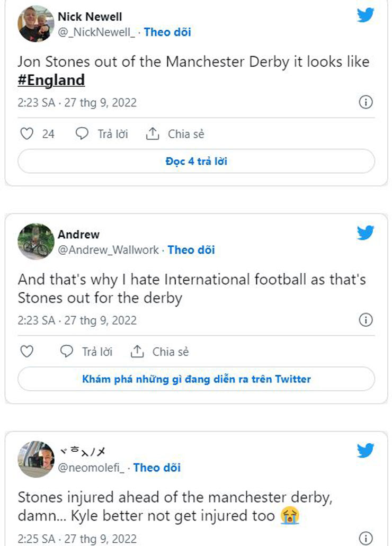Follow @Andrew_Wallwork with Theo dõi
This screenshot has height=546, width=392.
[x=191, y=250]
